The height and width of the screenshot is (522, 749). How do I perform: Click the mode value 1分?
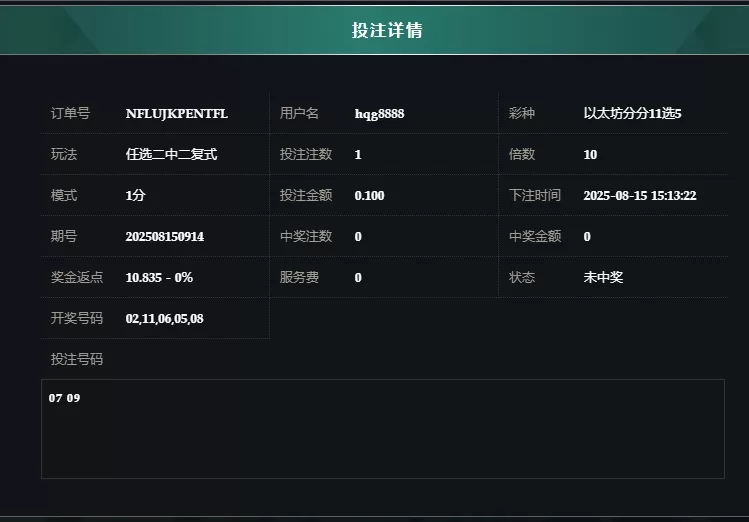135,195
